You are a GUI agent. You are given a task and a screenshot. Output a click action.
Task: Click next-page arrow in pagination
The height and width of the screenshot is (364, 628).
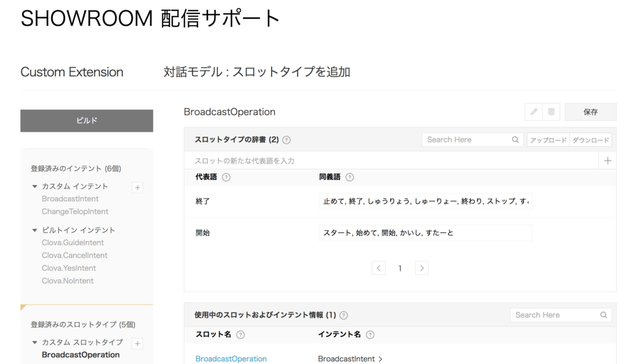click(x=421, y=268)
